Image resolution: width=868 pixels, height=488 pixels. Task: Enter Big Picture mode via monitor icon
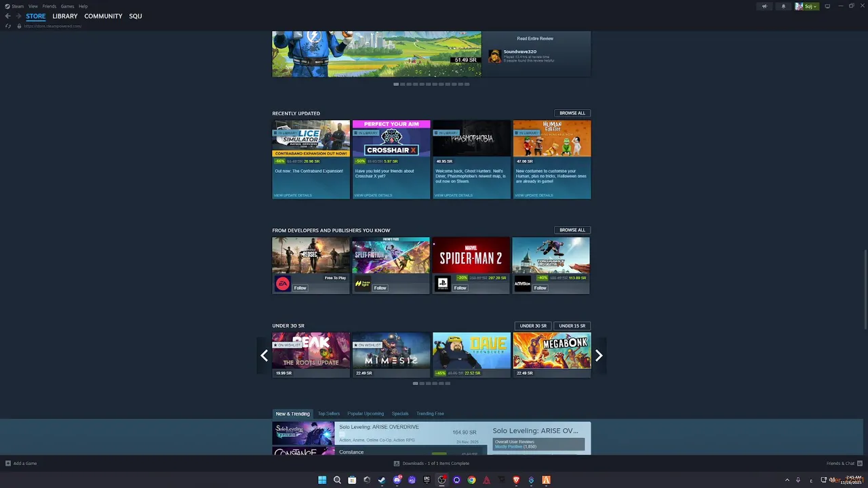(827, 6)
